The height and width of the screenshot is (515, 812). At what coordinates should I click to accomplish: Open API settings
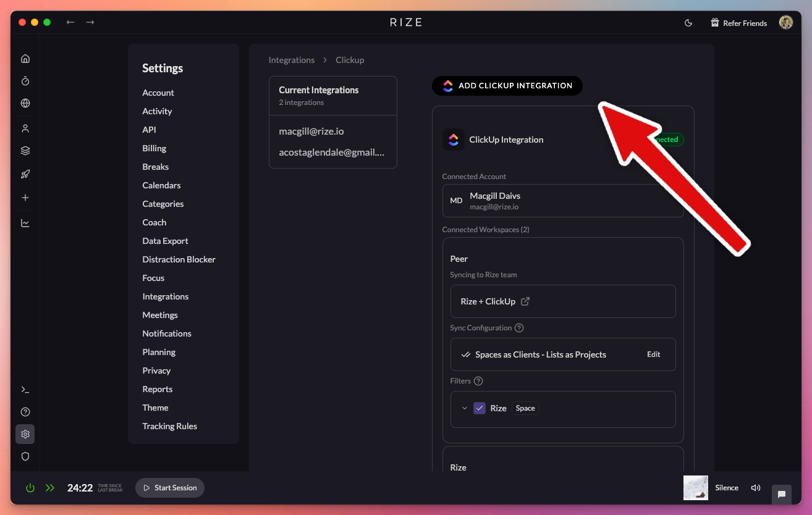click(x=149, y=130)
